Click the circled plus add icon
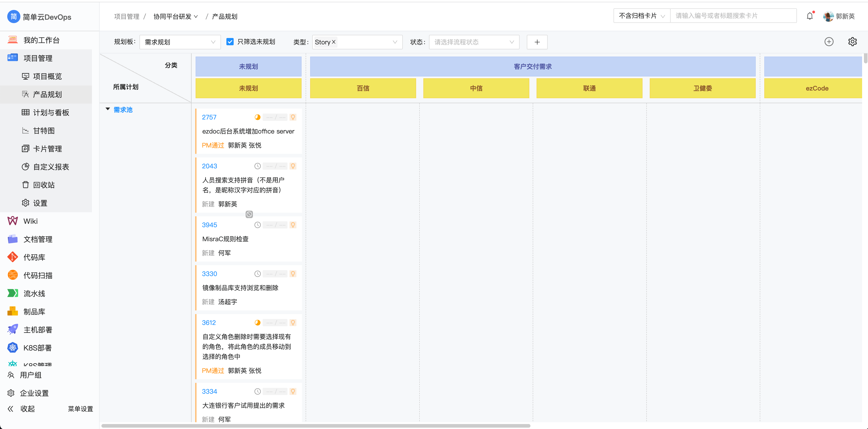 (x=829, y=42)
